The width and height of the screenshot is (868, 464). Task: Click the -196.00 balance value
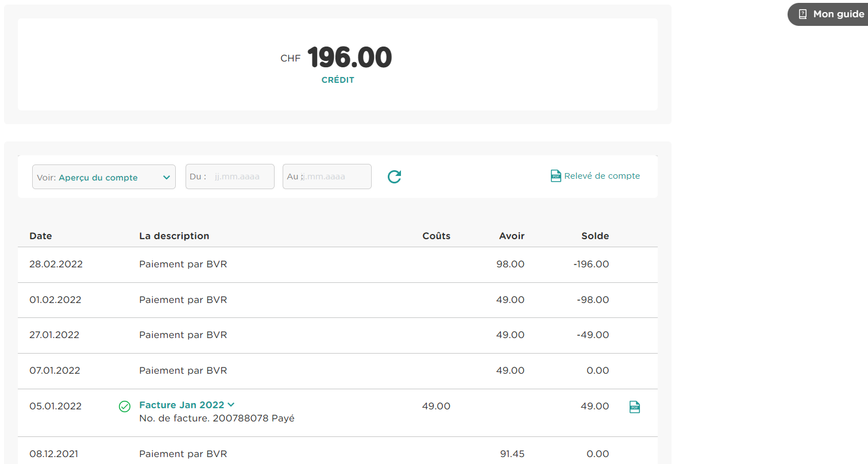pyautogui.click(x=590, y=264)
